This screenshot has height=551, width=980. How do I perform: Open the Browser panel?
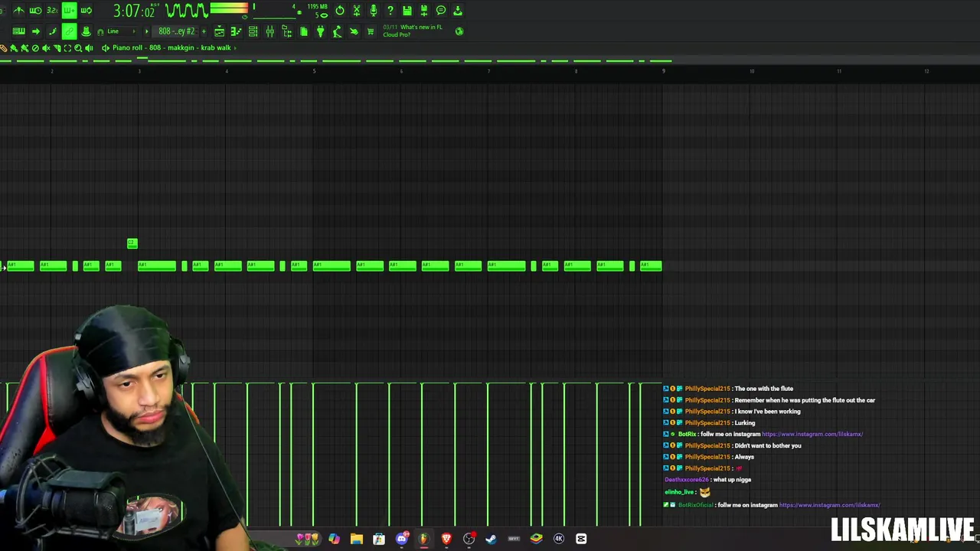click(286, 31)
